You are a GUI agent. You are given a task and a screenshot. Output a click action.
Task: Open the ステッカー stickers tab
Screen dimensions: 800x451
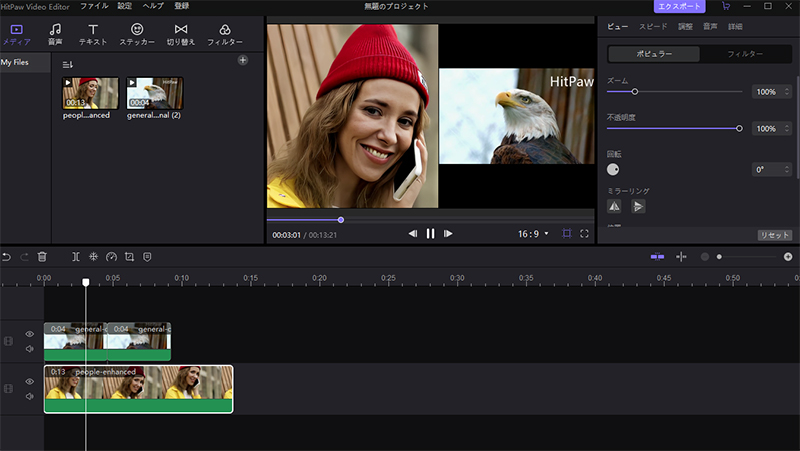pyautogui.click(x=137, y=35)
